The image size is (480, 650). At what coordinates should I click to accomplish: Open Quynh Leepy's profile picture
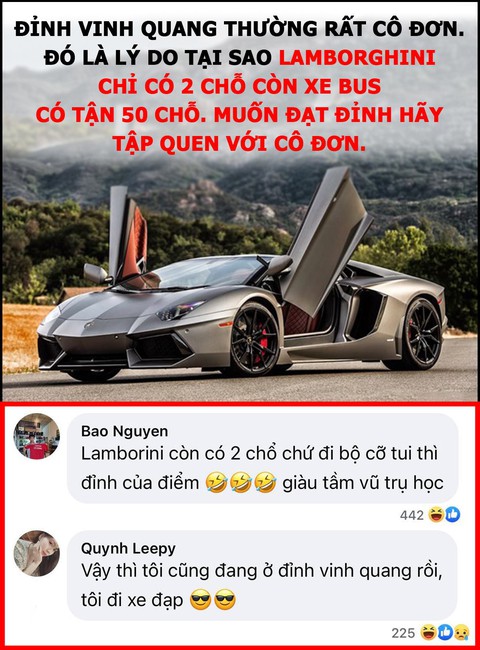coord(36,553)
